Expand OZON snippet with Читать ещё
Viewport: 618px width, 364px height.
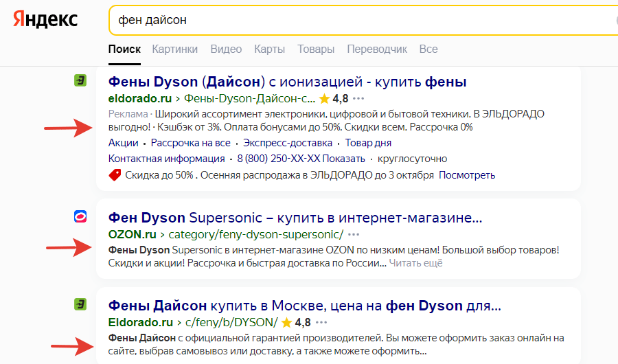415,263
